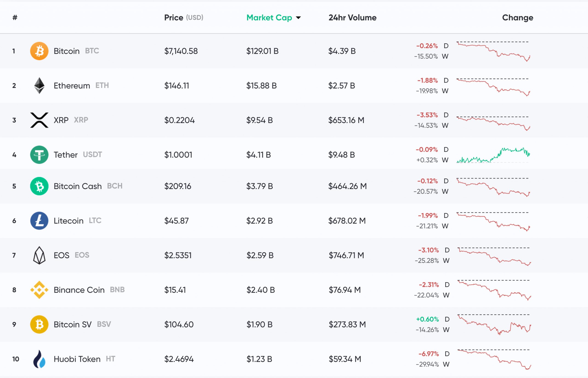
Task: Sort by the 24hr Volume header
Action: pos(352,18)
